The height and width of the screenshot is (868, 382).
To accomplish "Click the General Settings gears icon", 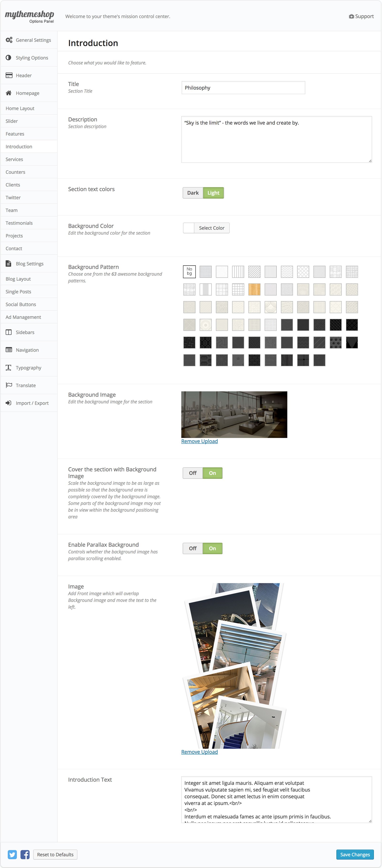I will [9, 40].
